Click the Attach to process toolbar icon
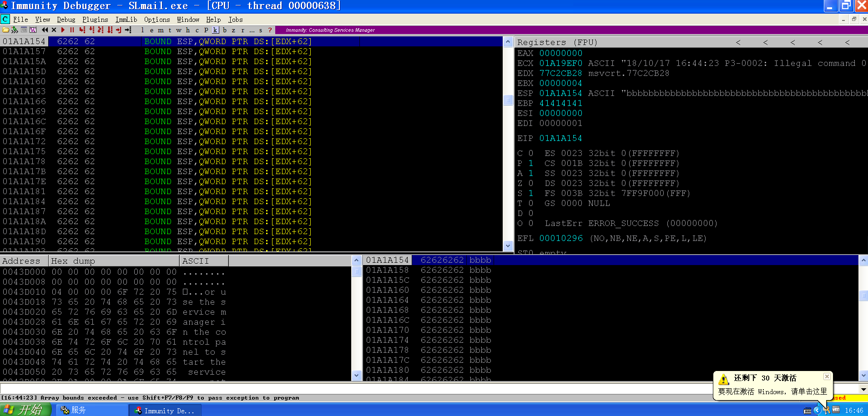868x416 pixels. click(15, 30)
